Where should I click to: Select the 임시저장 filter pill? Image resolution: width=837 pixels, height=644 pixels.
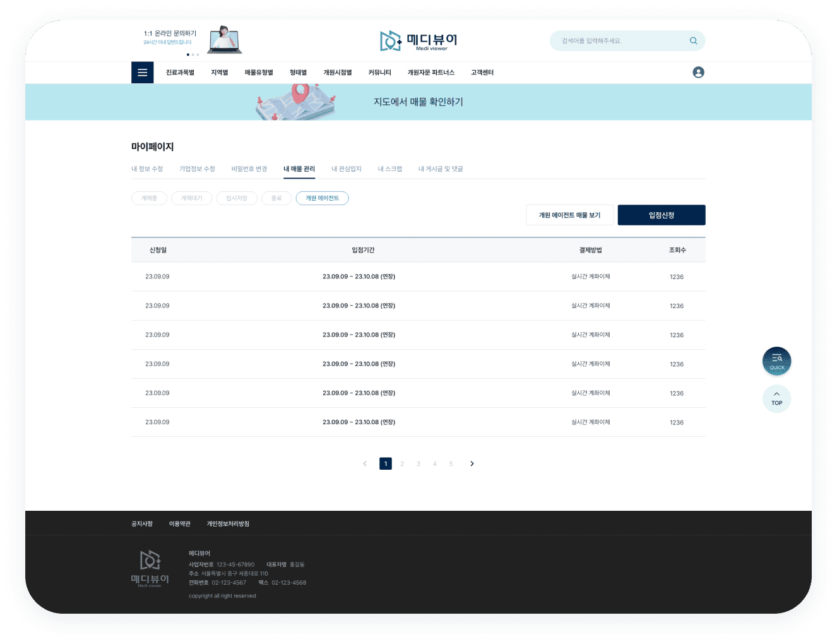click(237, 198)
